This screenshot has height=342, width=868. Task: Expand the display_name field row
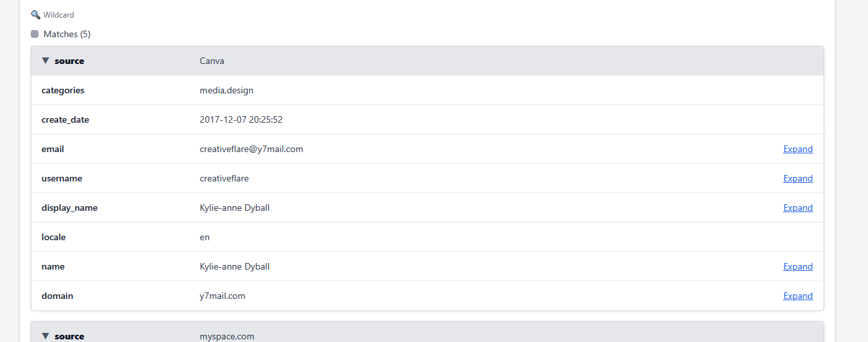[x=797, y=208]
